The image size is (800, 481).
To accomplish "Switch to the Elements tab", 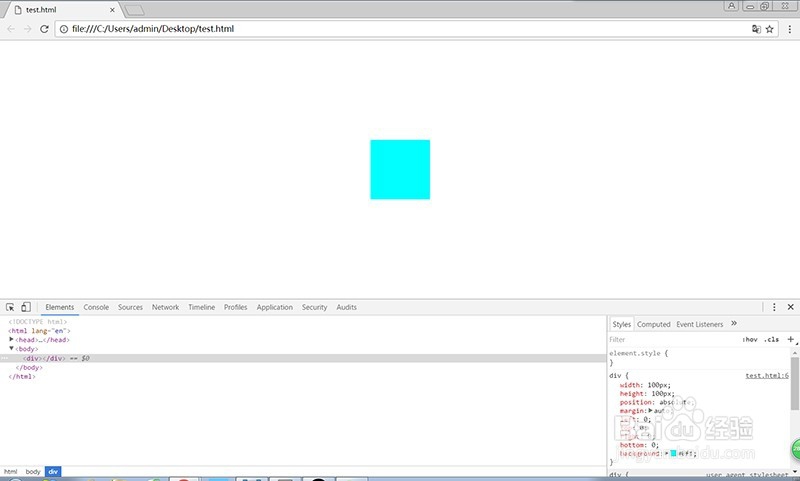I will (60, 307).
